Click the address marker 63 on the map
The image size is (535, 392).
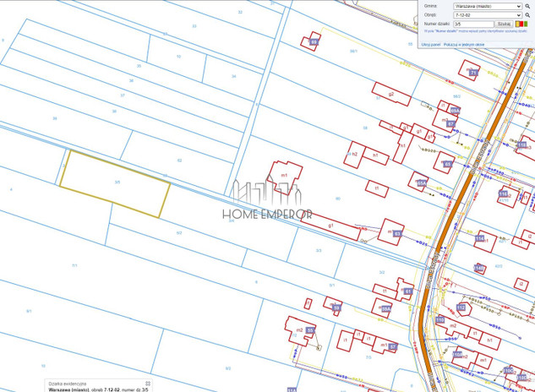click(397, 232)
